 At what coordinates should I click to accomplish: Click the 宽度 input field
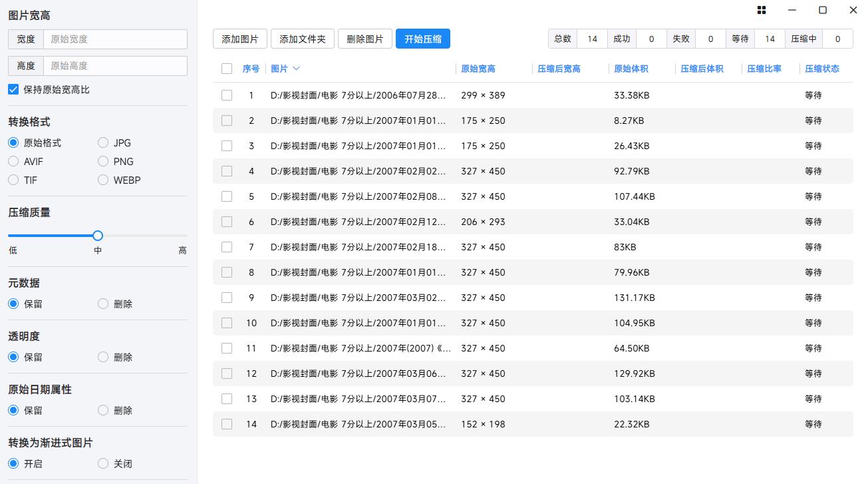click(115, 39)
